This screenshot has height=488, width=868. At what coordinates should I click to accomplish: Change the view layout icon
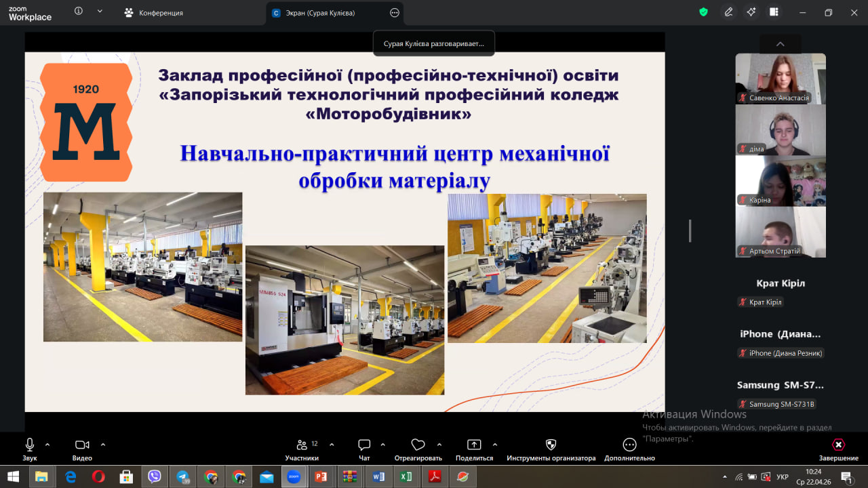click(774, 12)
